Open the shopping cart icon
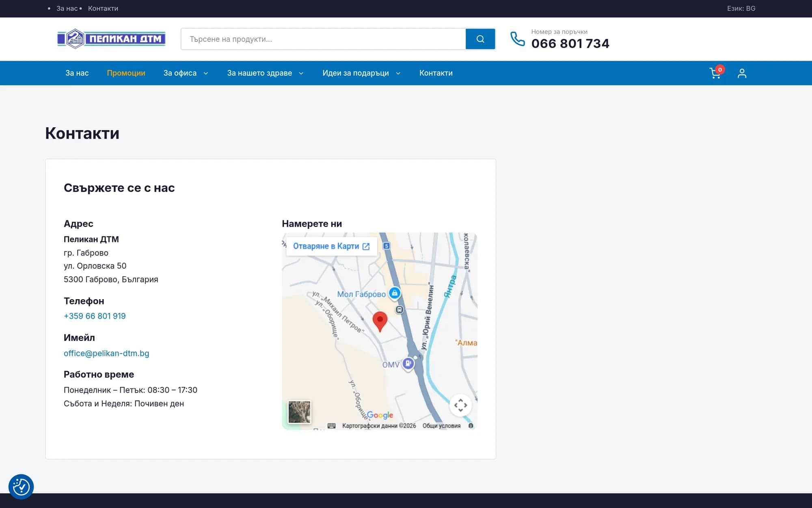This screenshot has height=508, width=812. (x=715, y=73)
